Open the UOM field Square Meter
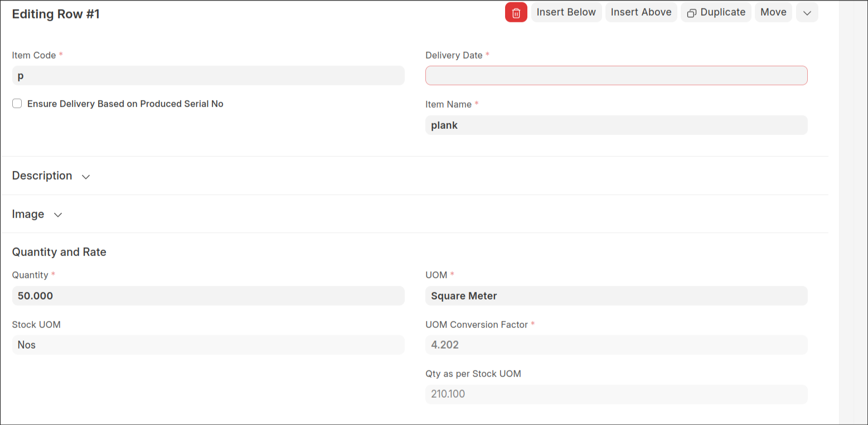 coord(616,296)
